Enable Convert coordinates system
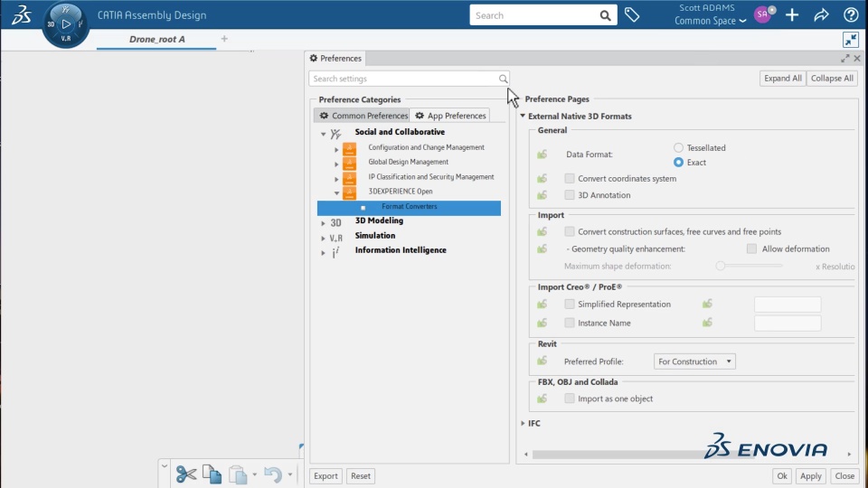The width and height of the screenshot is (868, 488). pyautogui.click(x=569, y=178)
